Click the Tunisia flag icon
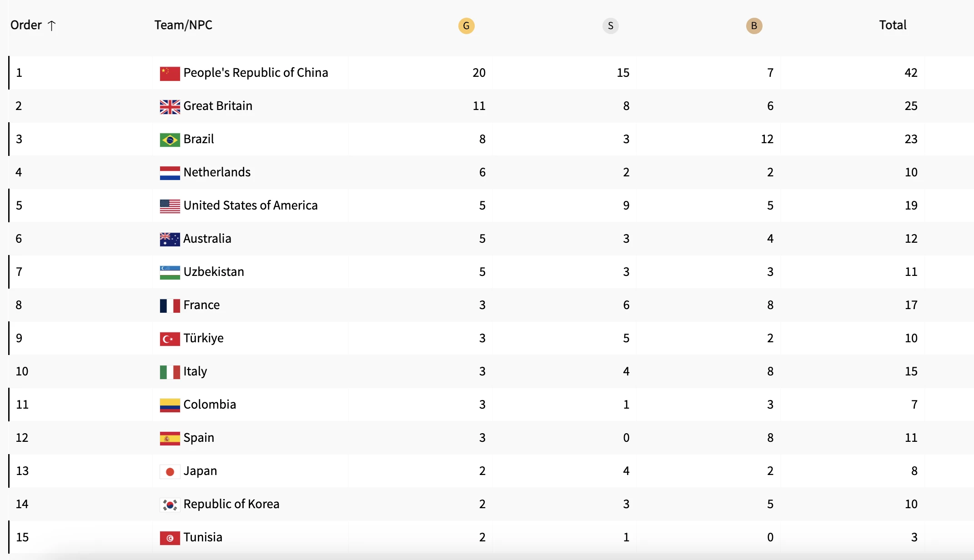 [170, 538]
